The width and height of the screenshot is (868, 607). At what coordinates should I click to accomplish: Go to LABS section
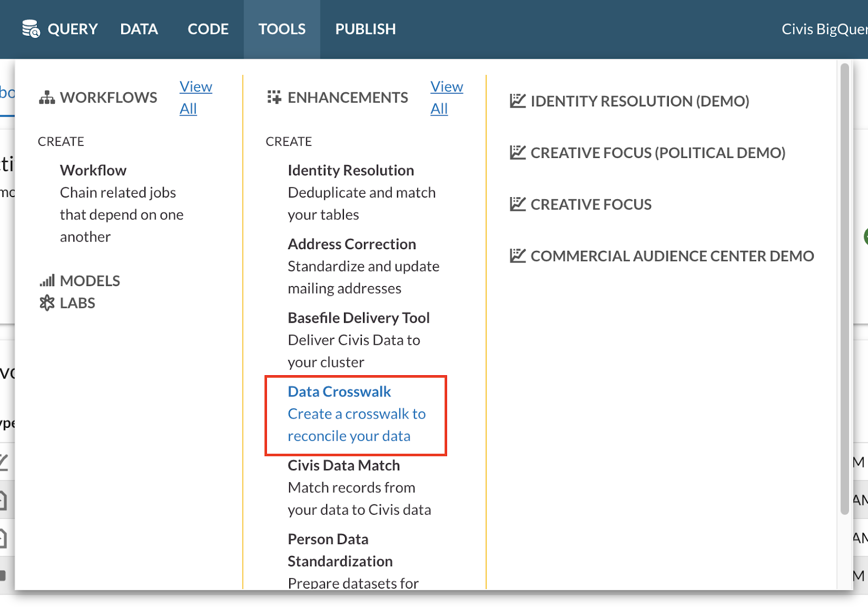tap(78, 303)
